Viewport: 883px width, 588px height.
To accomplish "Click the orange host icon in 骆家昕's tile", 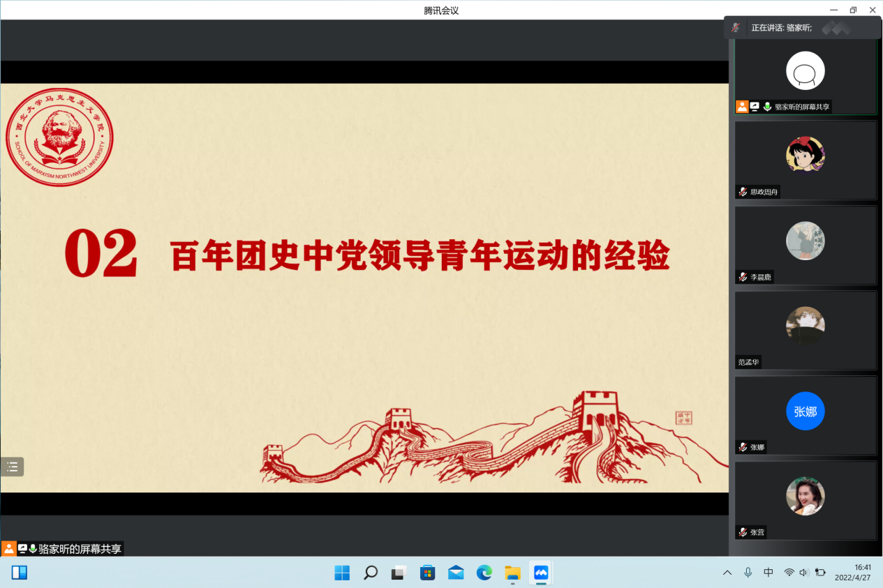I will (742, 107).
